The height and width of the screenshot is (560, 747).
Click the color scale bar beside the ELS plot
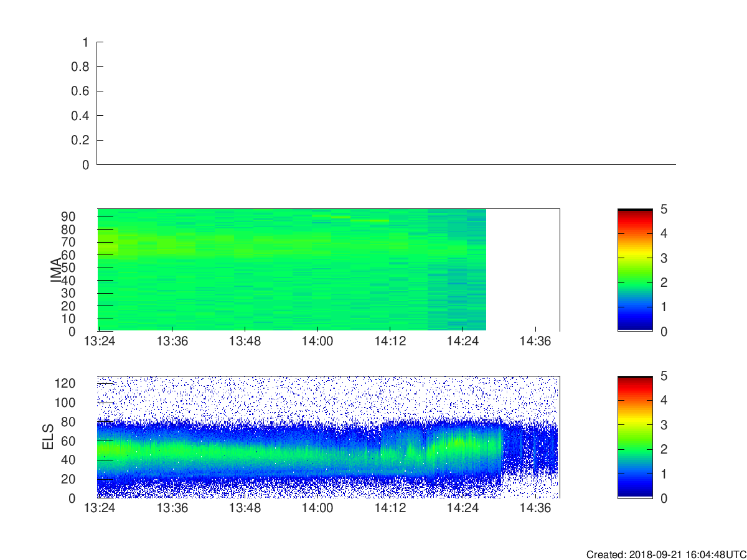pyautogui.click(x=635, y=437)
